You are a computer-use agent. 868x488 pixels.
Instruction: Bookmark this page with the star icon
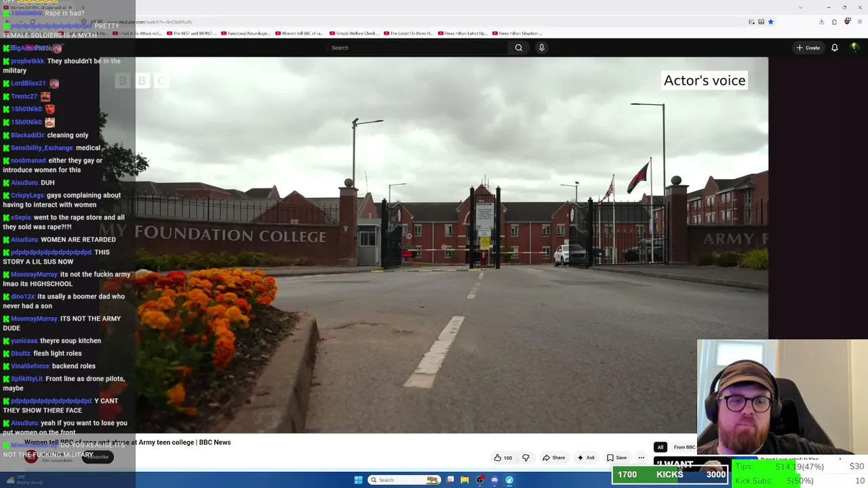coord(770,22)
